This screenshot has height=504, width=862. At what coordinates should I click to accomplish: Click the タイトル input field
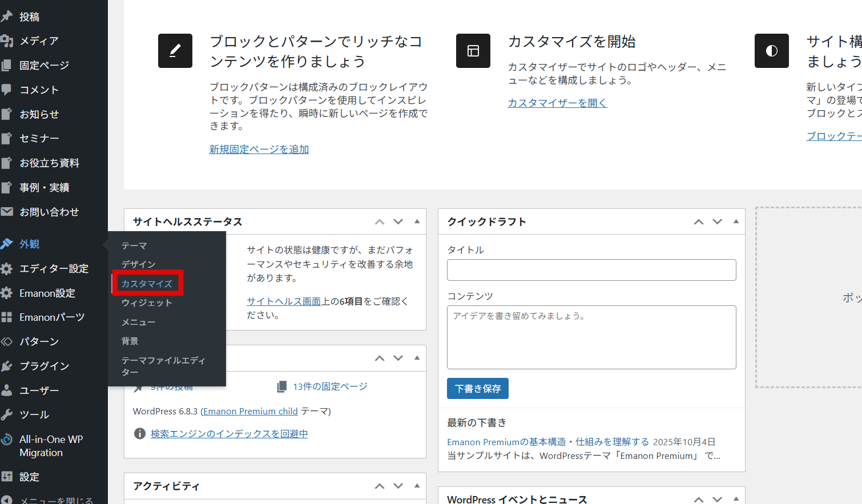pyautogui.click(x=591, y=270)
